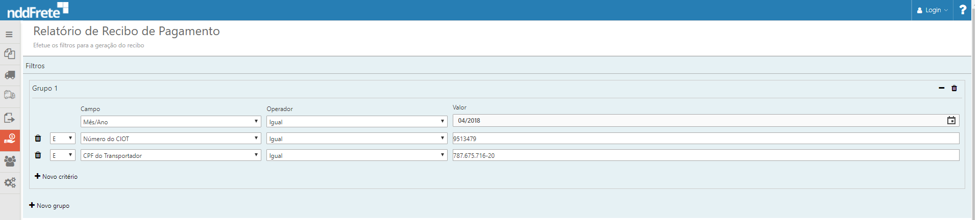Open the E connector dropdown on the CIOT row
This screenshot has height=220, width=980.
63,139
